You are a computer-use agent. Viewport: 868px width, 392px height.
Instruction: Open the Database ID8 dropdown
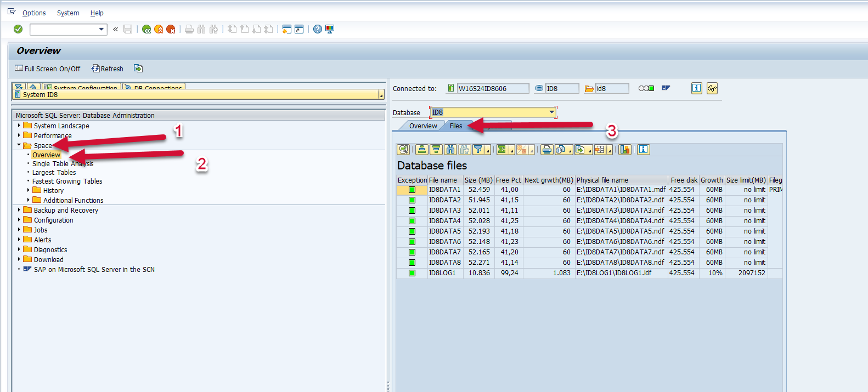[551, 112]
